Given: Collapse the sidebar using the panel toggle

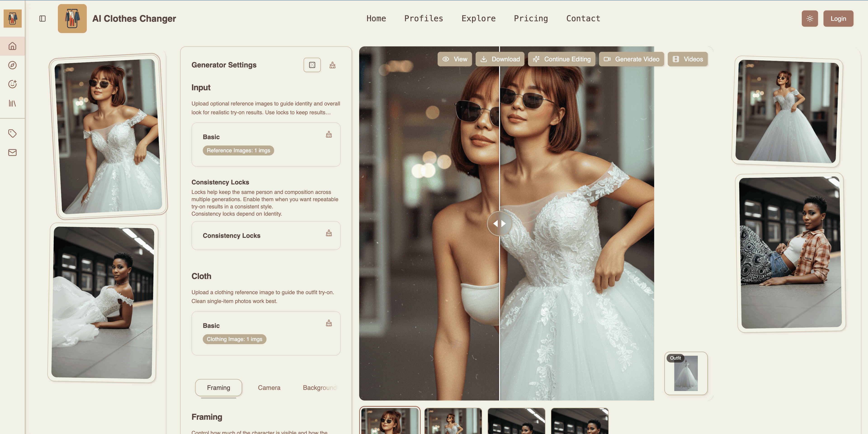Looking at the screenshot, I should [x=43, y=19].
